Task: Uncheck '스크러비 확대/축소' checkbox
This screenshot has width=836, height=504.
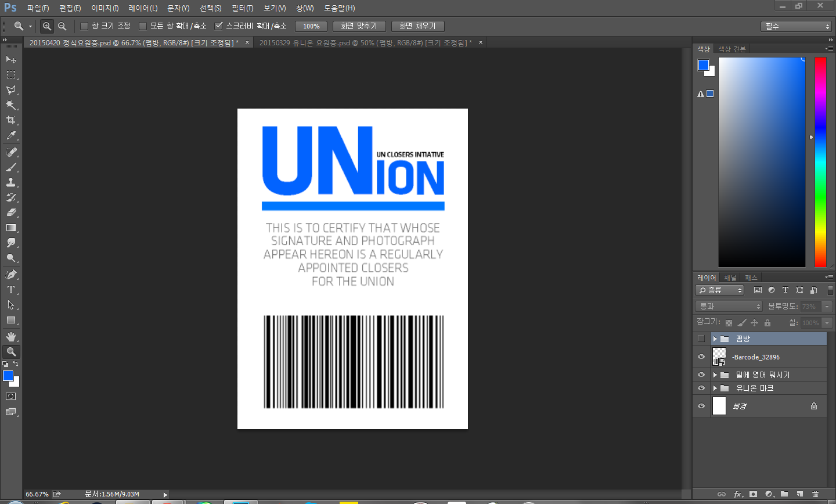Action: [x=218, y=26]
